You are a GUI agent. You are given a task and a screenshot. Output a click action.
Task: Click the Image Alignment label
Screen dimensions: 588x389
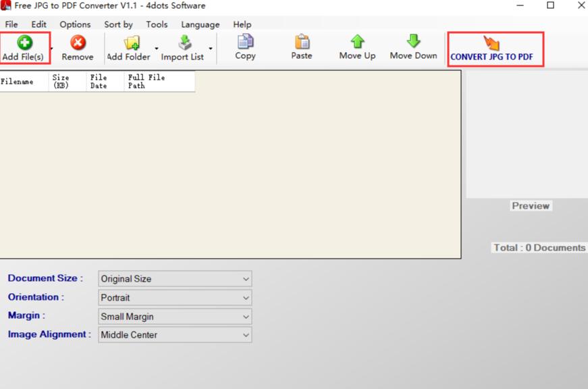(49, 334)
